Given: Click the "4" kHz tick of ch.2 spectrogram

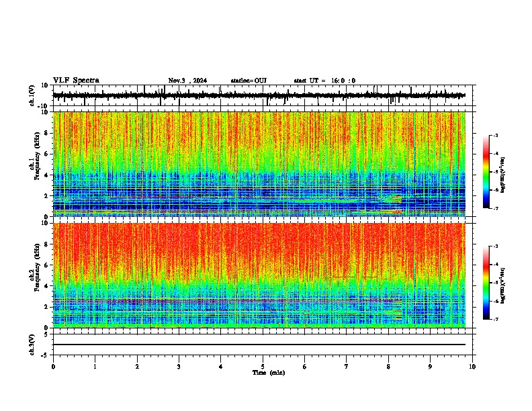Looking at the screenshot, I should [46, 286].
